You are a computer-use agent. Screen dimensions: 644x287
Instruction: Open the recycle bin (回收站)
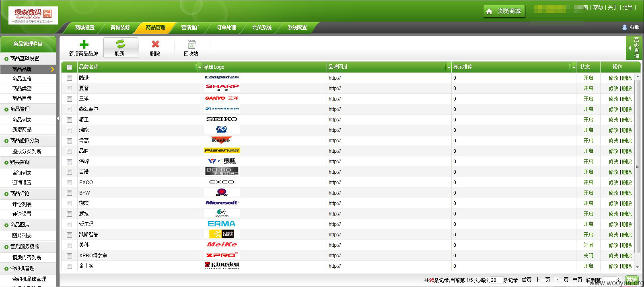[191, 47]
